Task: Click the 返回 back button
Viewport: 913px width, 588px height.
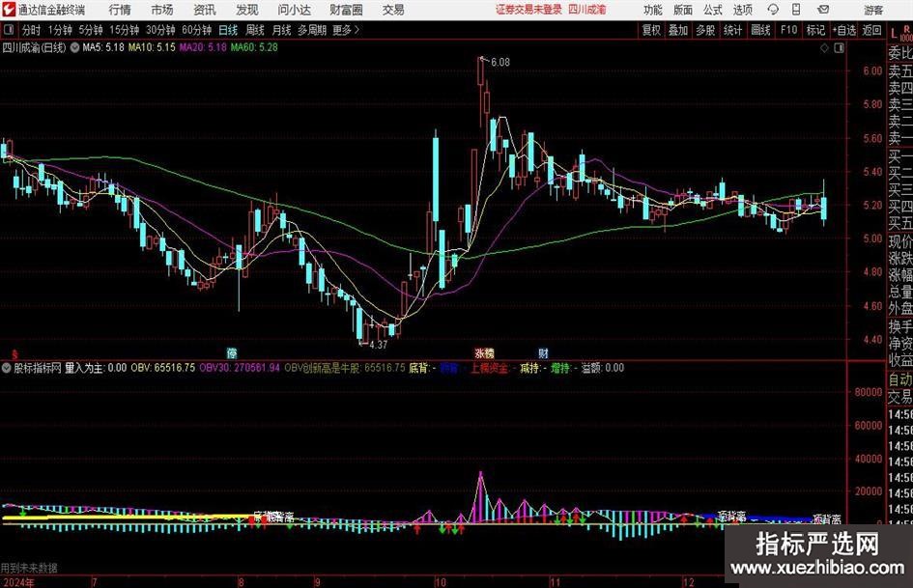Action: 871,30
